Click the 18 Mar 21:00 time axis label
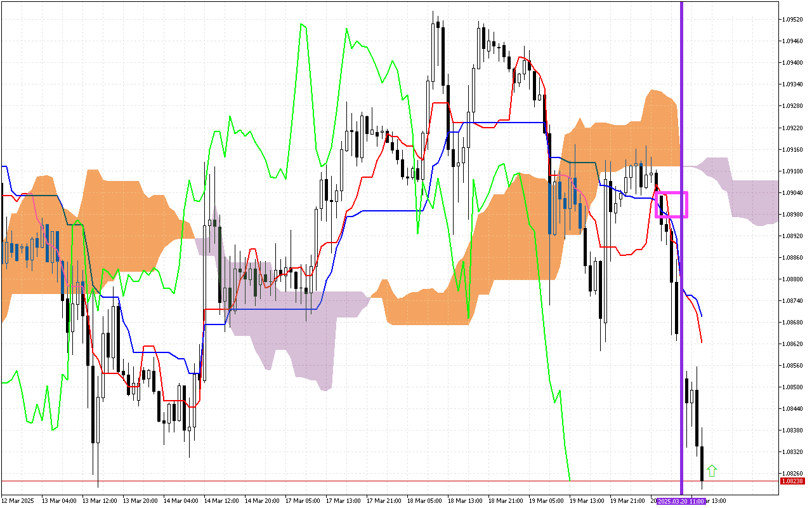The image size is (812, 508). click(x=505, y=501)
